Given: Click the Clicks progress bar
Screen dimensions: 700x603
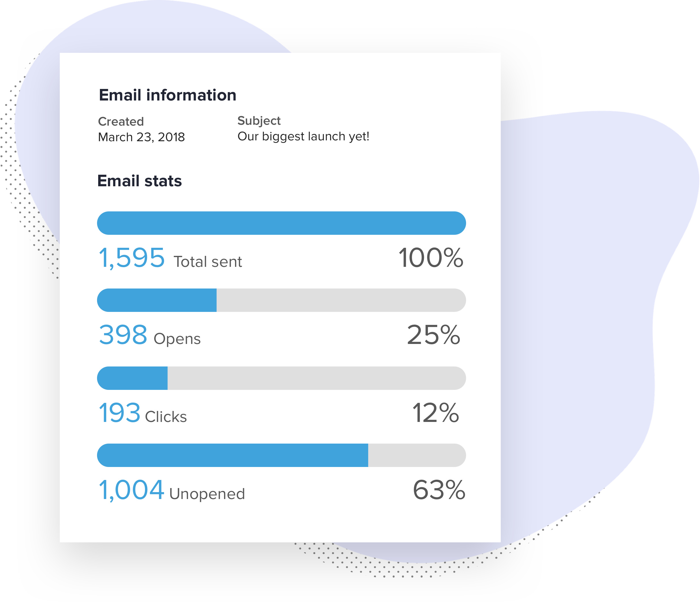Looking at the screenshot, I should click(282, 378).
